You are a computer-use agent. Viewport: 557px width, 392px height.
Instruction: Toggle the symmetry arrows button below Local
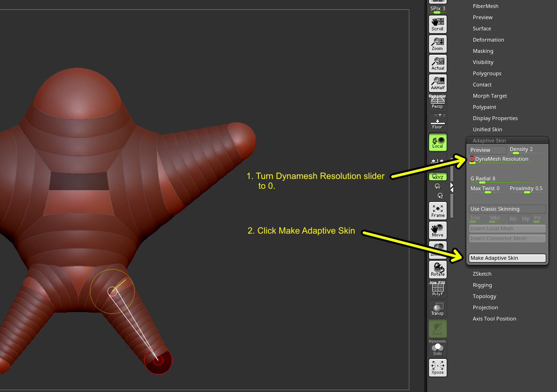pos(438,161)
